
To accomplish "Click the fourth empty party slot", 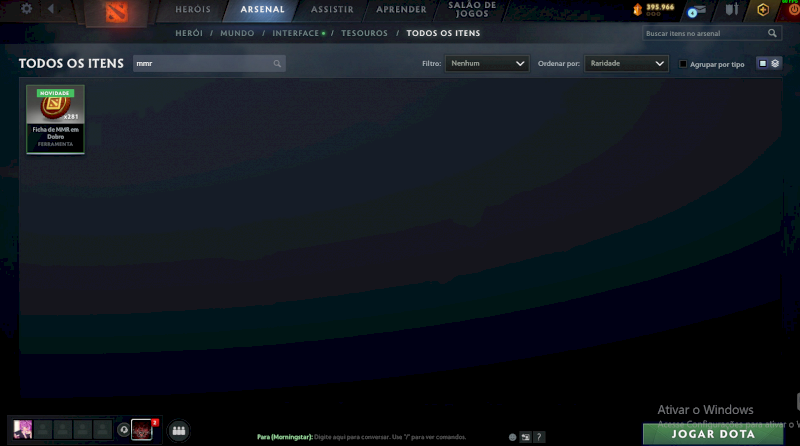I will pos(103,430).
